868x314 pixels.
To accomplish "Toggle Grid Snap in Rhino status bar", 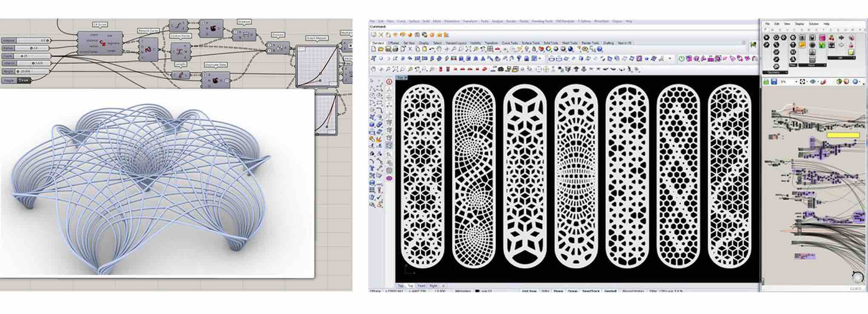I will pyautogui.click(x=529, y=291).
